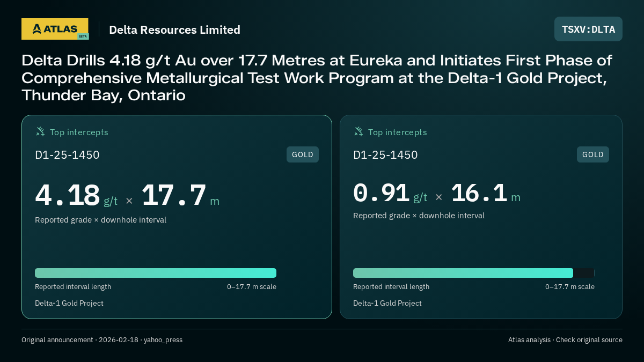Click the drill icon in the 4.18 g/t card
Screen dimensions: 644x362
40,131
